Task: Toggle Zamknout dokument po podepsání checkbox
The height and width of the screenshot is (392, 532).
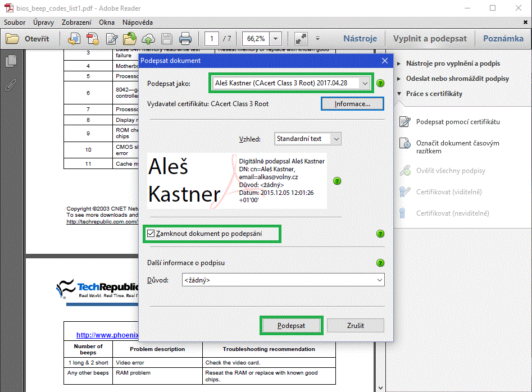Action: pyautogui.click(x=152, y=233)
